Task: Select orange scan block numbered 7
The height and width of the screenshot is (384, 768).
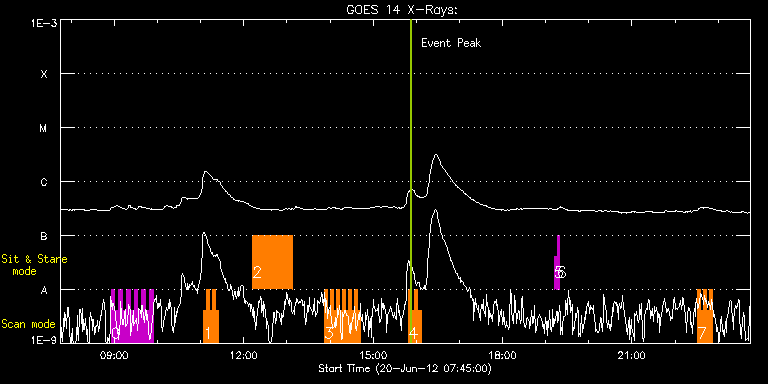Action: (x=705, y=316)
